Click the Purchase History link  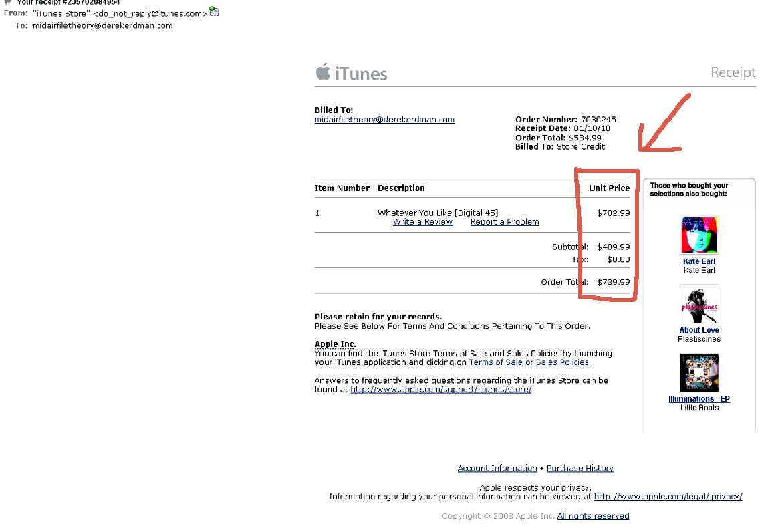coord(580,468)
